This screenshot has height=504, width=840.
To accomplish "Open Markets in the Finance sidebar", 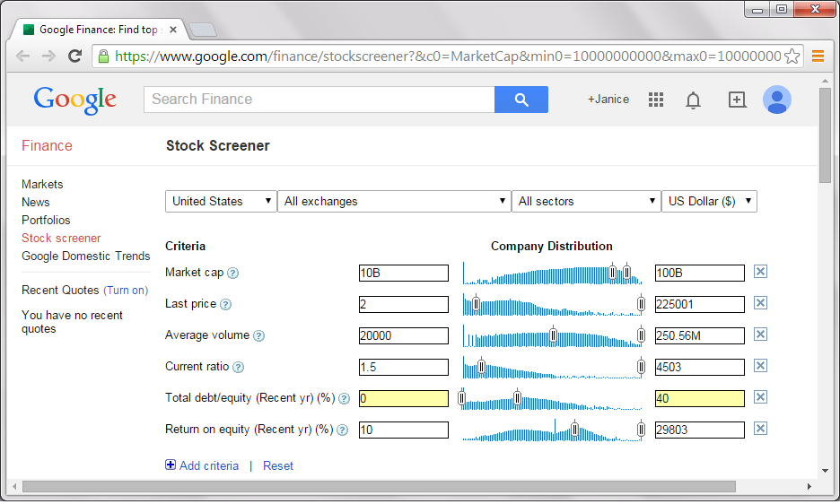I will 42,184.
